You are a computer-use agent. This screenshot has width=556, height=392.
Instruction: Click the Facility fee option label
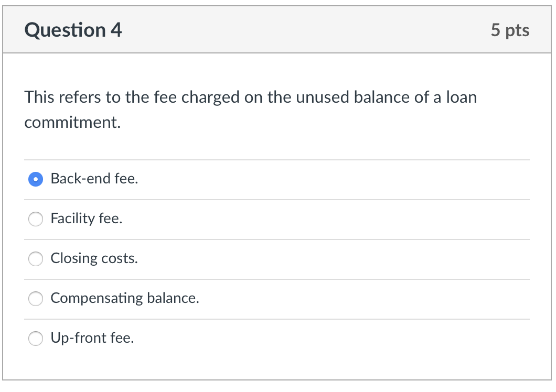coord(86,219)
